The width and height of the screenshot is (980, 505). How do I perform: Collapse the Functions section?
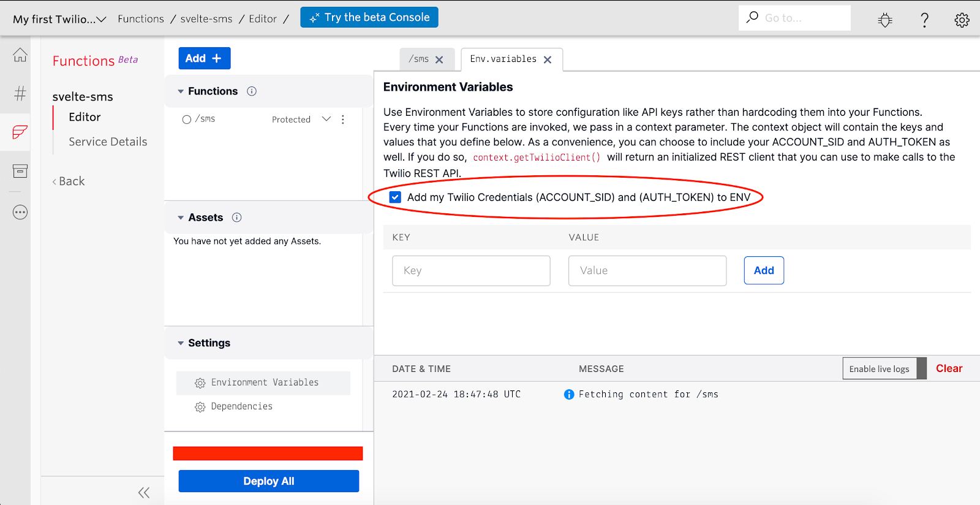181,91
